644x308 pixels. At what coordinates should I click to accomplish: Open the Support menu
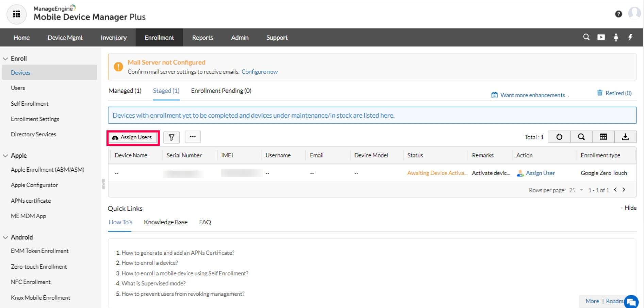277,37
